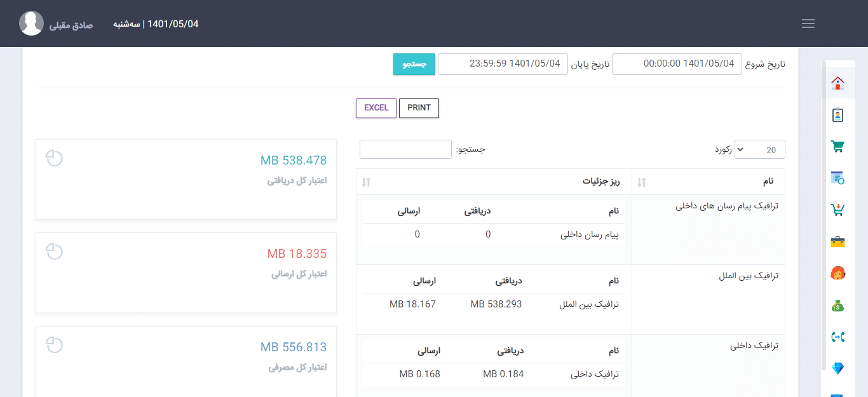Click the calendar search sidebar icon
The image size is (868, 397).
tap(837, 178)
